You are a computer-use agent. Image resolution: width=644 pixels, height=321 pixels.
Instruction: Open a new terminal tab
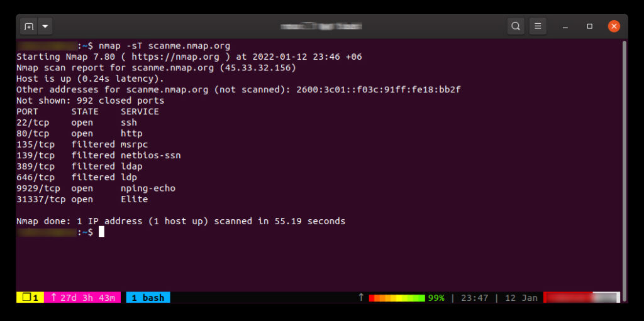pyautogui.click(x=29, y=26)
